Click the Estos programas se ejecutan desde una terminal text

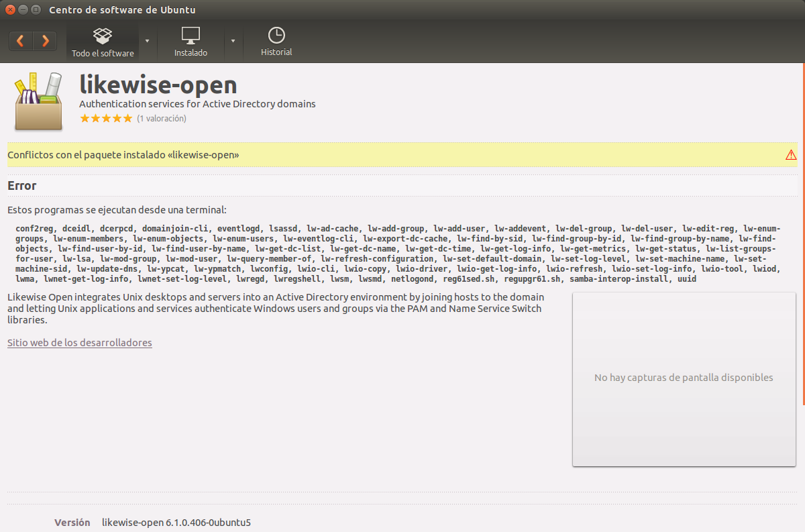click(117, 210)
